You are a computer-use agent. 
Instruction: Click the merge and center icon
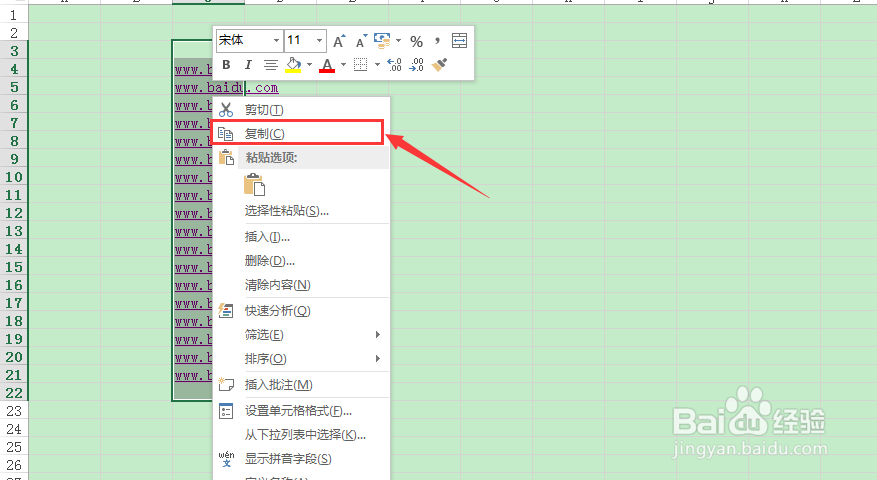tap(459, 40)
